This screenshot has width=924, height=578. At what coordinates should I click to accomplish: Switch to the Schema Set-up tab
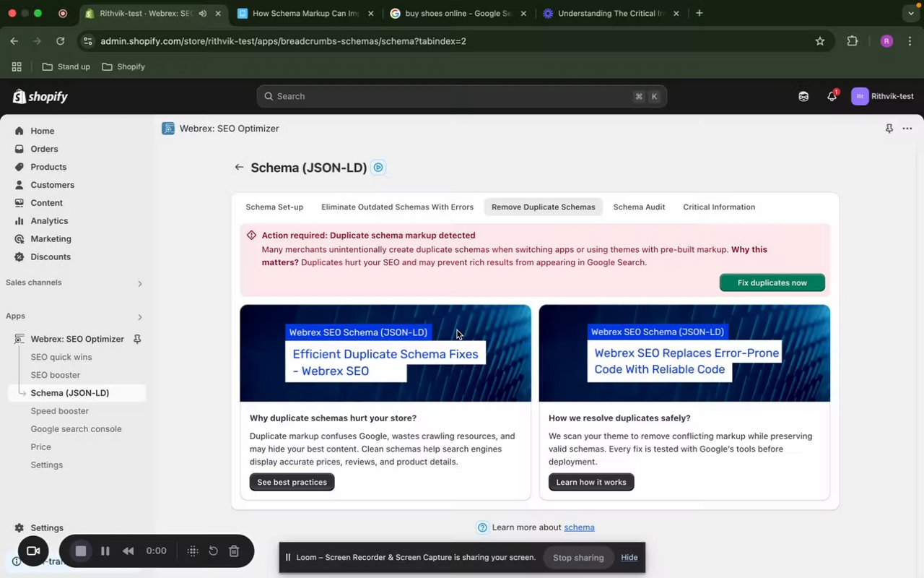(274, 207)
